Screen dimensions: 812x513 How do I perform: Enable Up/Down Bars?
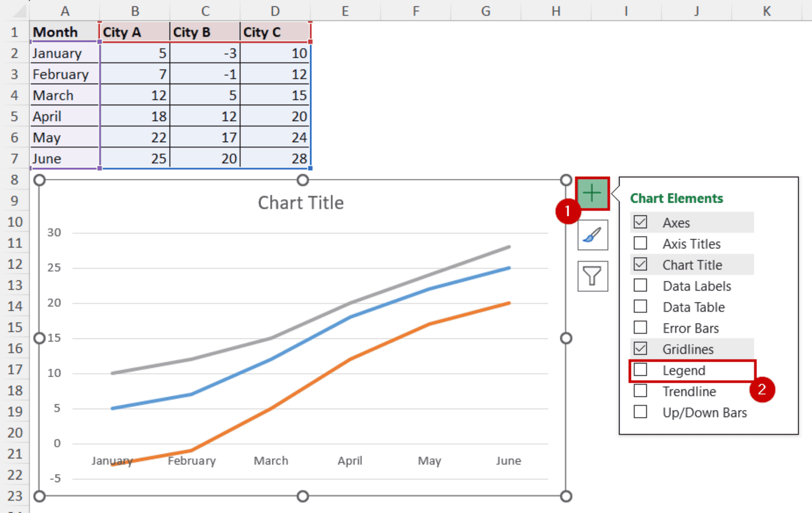[x=641, y=412]
